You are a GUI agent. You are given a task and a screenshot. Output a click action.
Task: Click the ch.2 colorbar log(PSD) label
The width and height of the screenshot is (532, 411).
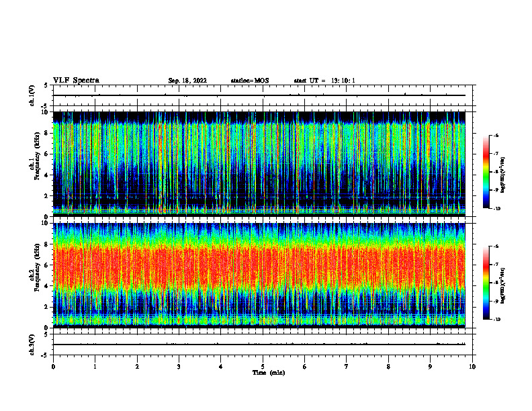pos(502,285)
